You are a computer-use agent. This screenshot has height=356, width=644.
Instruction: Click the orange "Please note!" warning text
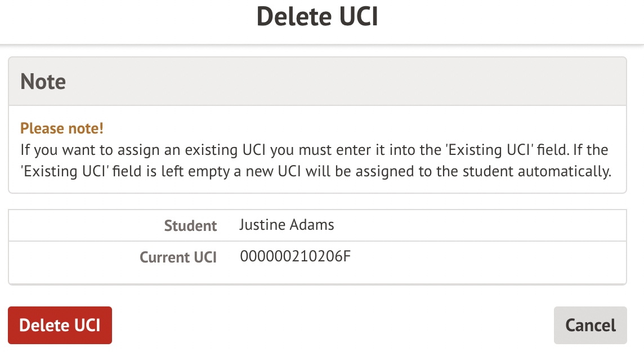pyautogui.click(x=62, y=128)
